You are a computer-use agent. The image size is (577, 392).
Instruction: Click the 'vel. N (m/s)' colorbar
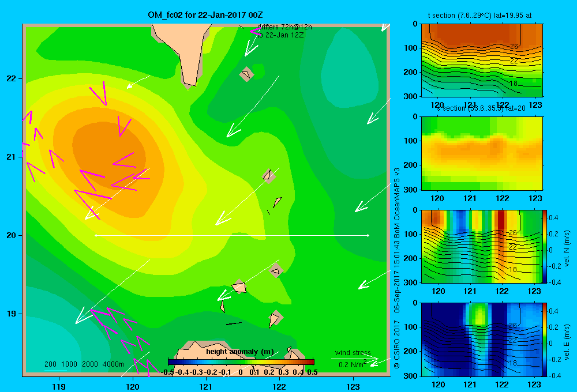545,246
